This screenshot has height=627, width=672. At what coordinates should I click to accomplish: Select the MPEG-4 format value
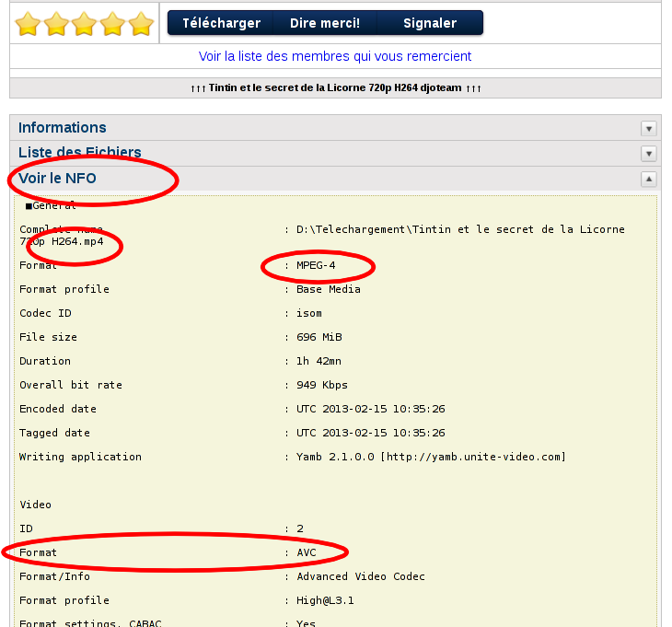[x=316, y=266]
